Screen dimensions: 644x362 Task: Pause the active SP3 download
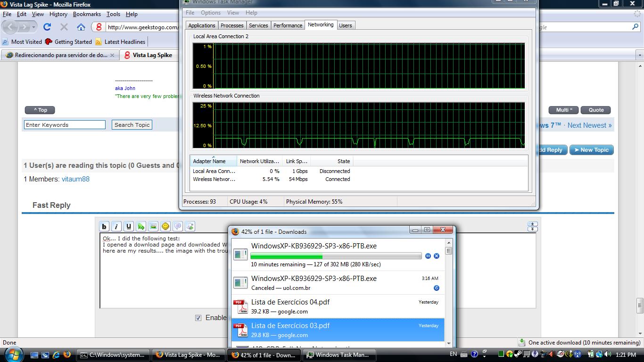428,256
